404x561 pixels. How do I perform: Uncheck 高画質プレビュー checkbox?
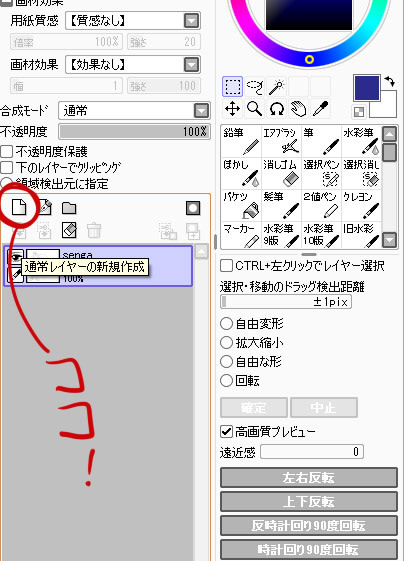226,431
